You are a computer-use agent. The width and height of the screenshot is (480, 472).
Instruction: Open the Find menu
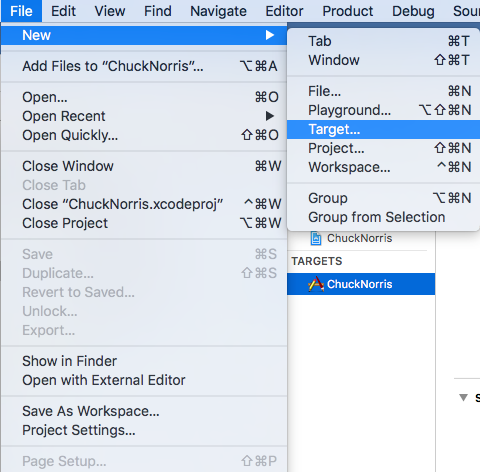pos(158,11)
